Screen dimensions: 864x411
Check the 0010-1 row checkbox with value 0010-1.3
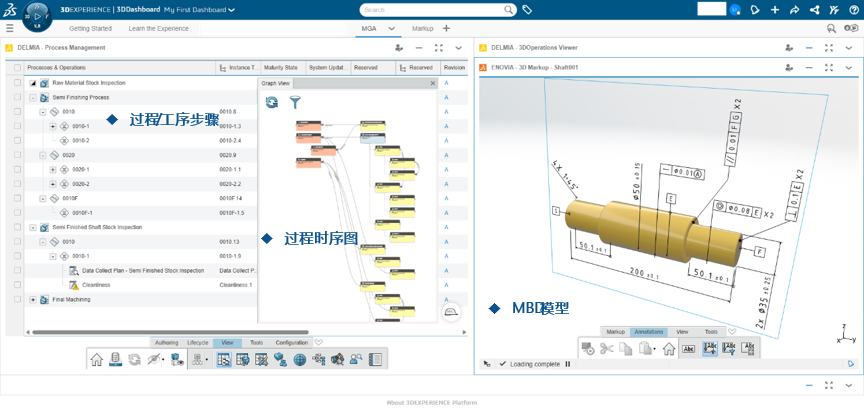click(18, 126)
